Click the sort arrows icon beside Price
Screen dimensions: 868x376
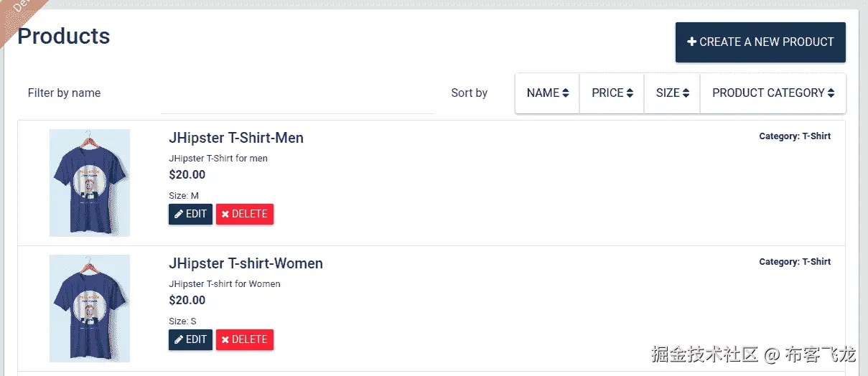point(630,93)
